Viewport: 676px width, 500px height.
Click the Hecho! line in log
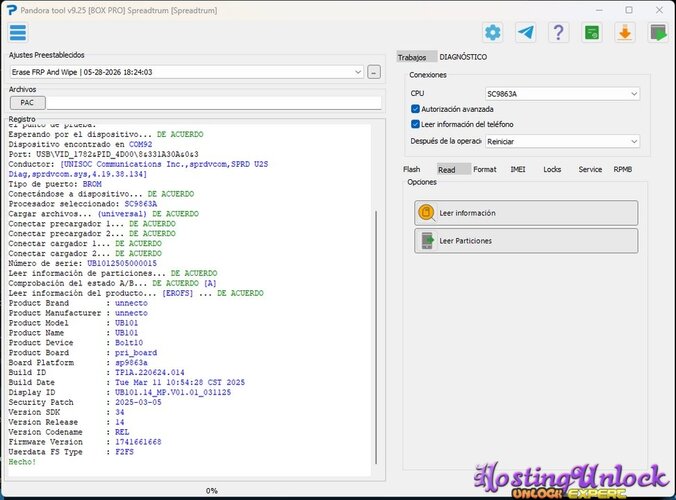pyautogui.click(x=22, y=462)
